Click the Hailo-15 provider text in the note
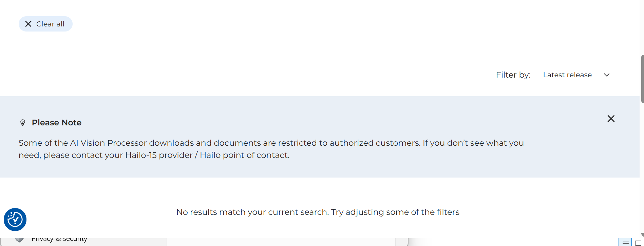The width and height of the screenshot is (644, 246). pos(159,155)
